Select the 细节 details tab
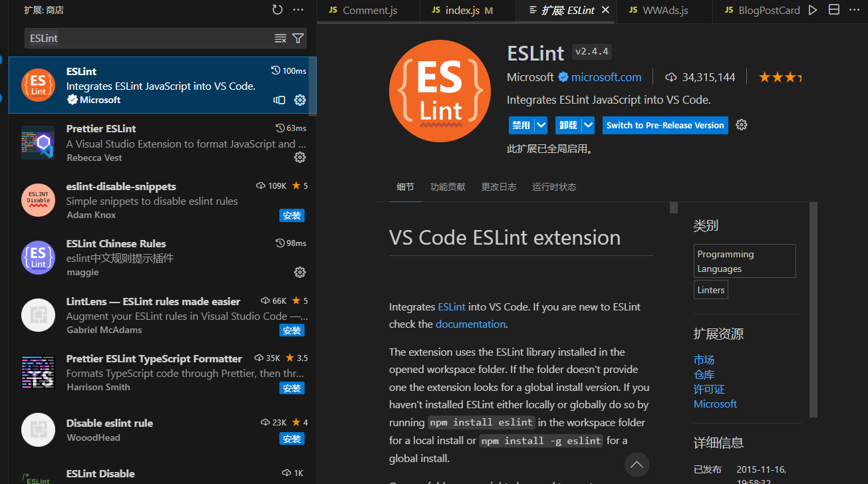This screenshot has height=484, width=868. click(x=406, y=187)
